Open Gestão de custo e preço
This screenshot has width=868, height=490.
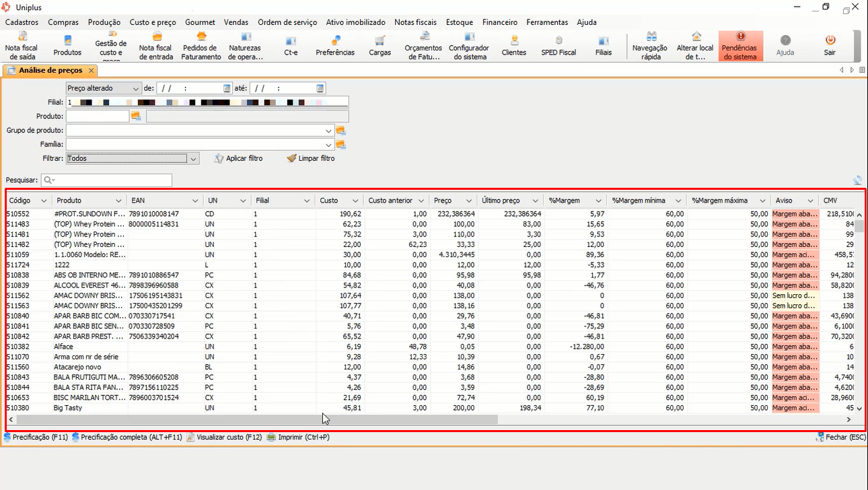[111, 46]
